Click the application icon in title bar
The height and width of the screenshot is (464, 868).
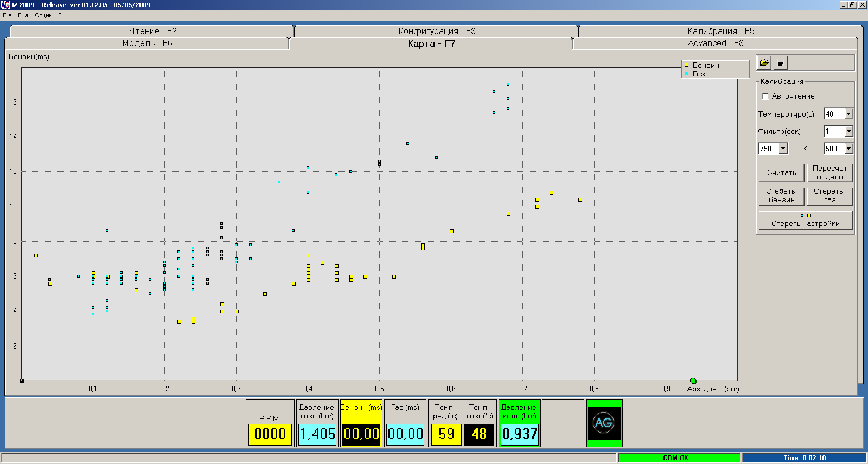pos(5,5)
